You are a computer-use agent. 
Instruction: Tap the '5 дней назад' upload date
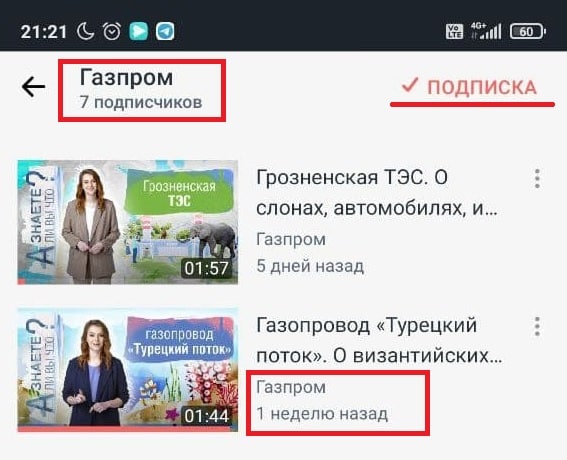(x=310, y=267)
